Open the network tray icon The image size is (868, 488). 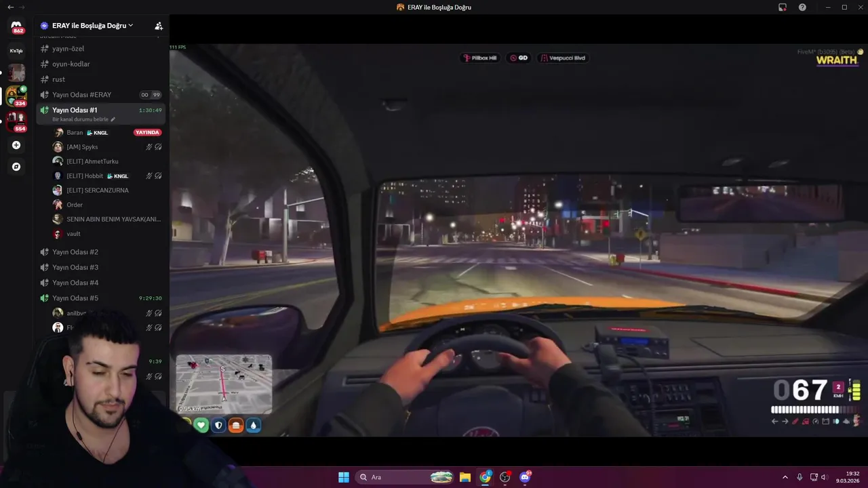pos(814,477)
